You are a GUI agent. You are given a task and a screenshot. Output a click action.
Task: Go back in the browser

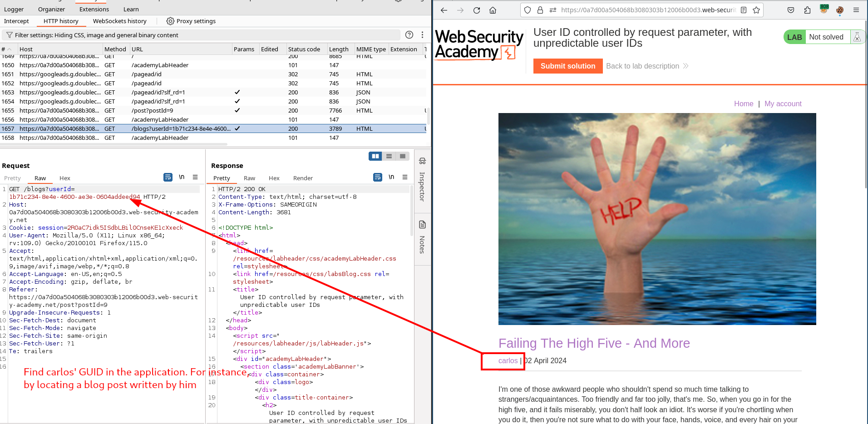pos(444,10)
